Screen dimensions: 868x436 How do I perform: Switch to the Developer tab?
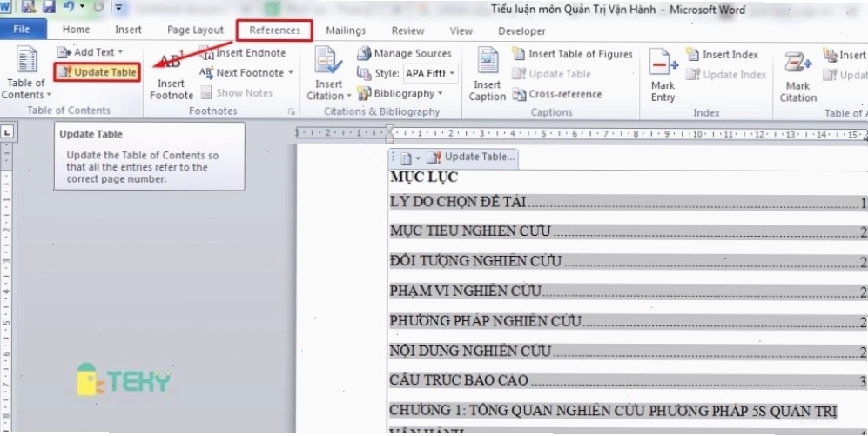[x=521, y=31]
